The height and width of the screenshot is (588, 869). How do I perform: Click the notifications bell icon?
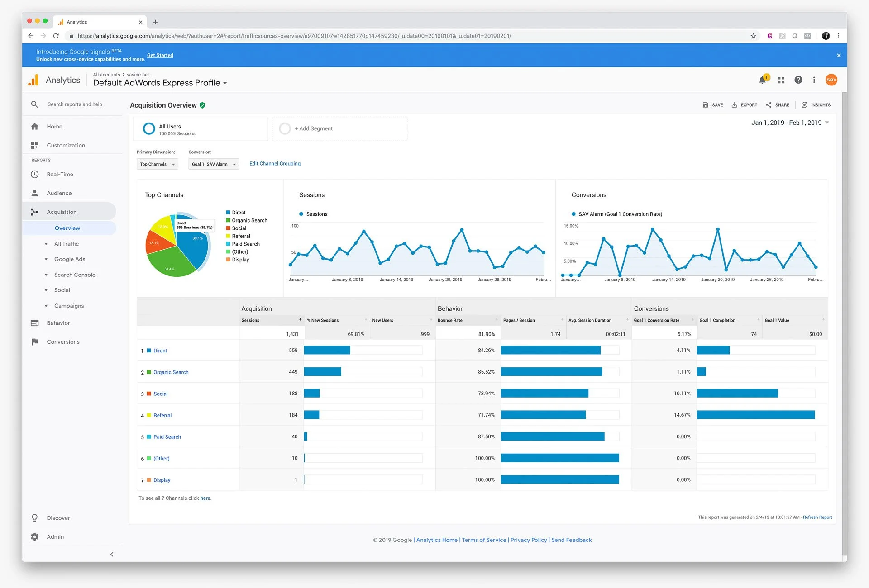point(763,80)
